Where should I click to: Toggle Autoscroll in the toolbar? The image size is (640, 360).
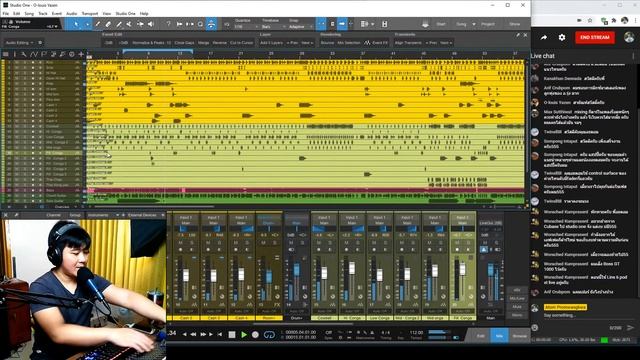click(x=342, y=24)
